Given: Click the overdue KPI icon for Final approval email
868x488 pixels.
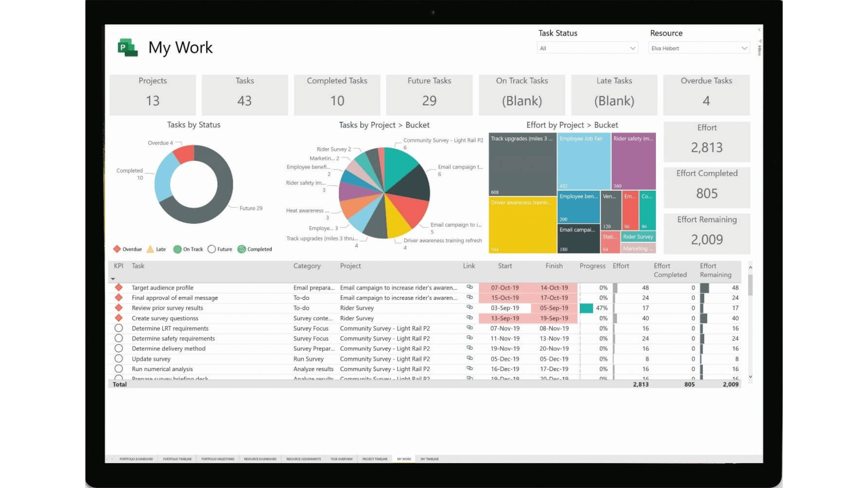Looking at the screenshot, I should (x=118, y=297).
